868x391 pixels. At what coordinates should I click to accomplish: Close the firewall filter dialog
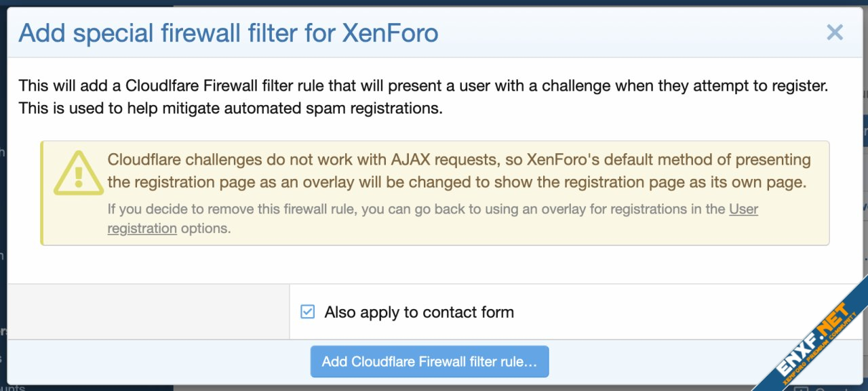[x=834, y=33]
